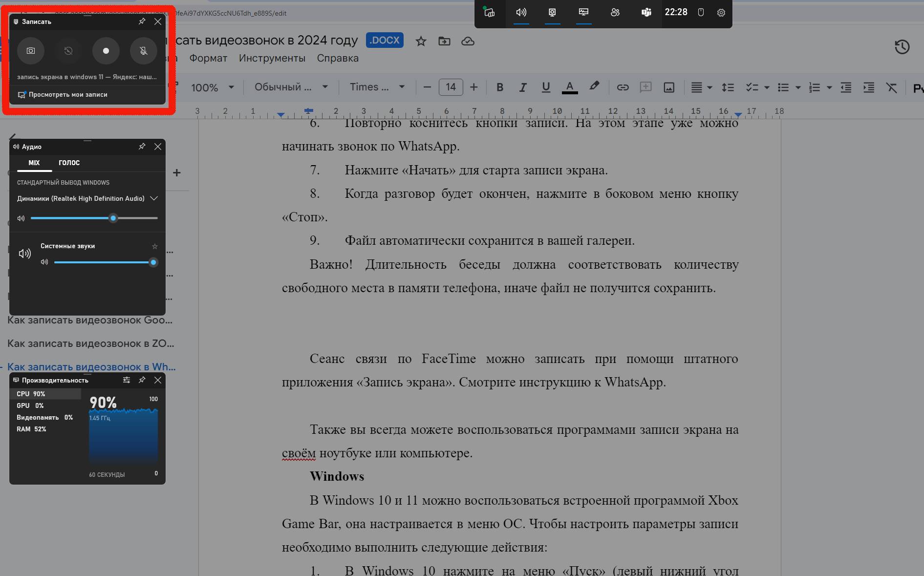924x576 pixels.
Task: Open the 100% zoom dropdown
Action: 213,87
